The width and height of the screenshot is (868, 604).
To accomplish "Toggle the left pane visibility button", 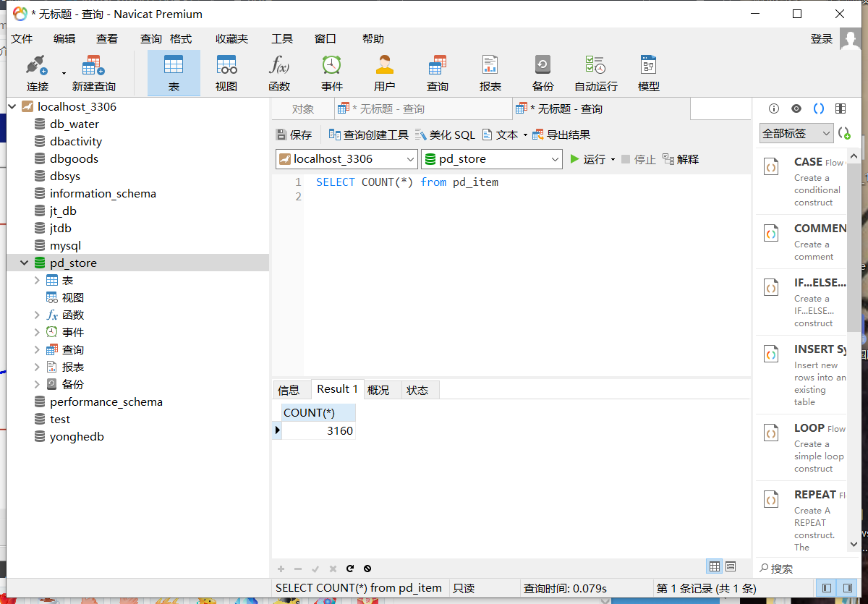I will [827, 588].
